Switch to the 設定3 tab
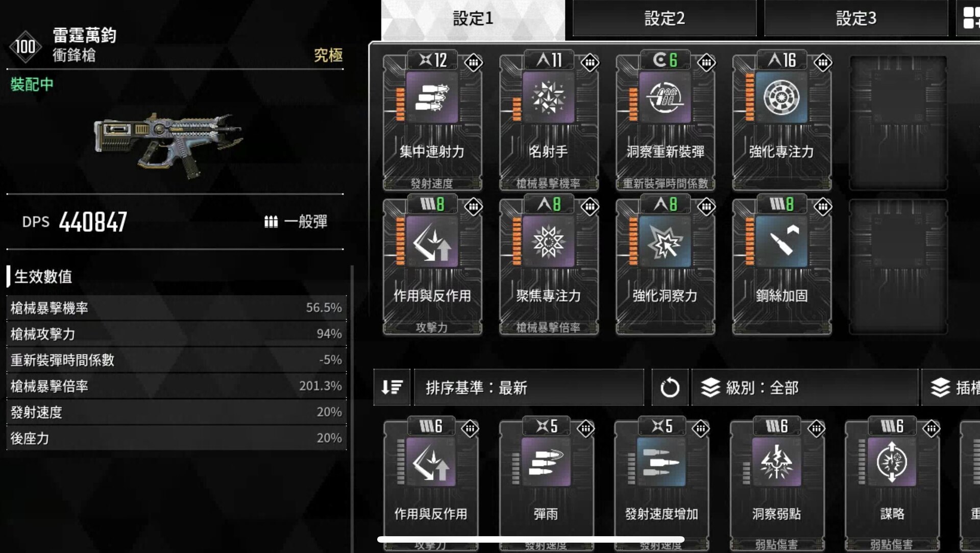The image size is (980, 553). point(856,18)
